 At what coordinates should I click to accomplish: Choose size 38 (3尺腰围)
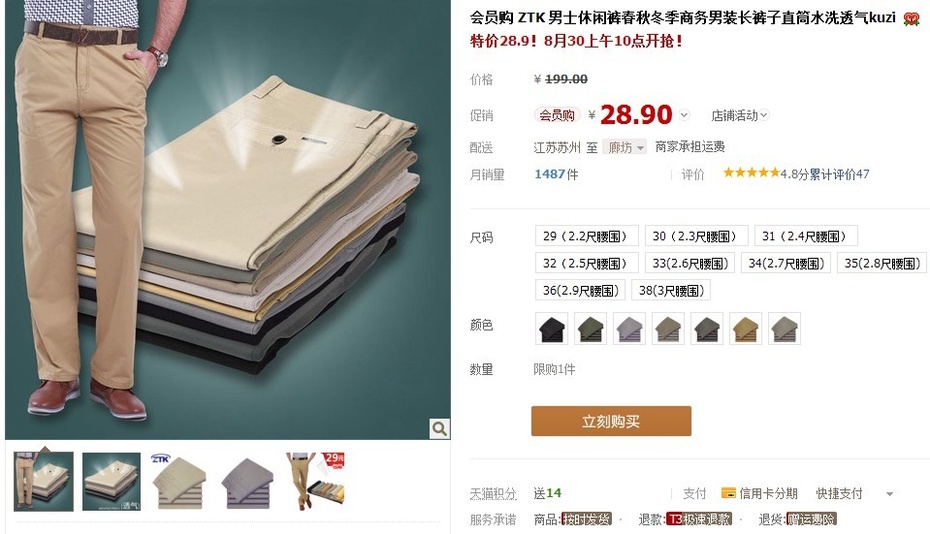pyautogui.click(x=671, y=291)
